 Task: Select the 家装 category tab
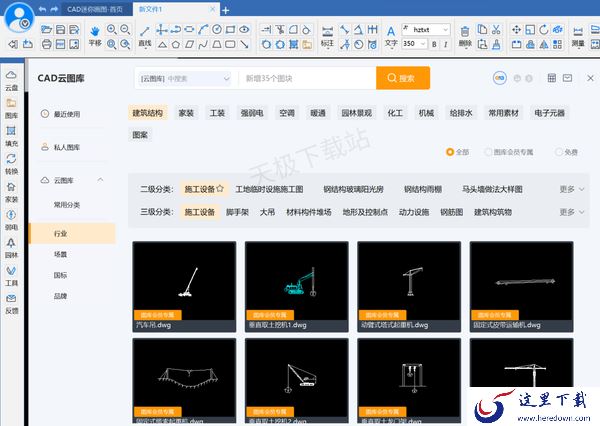(186, 113)
